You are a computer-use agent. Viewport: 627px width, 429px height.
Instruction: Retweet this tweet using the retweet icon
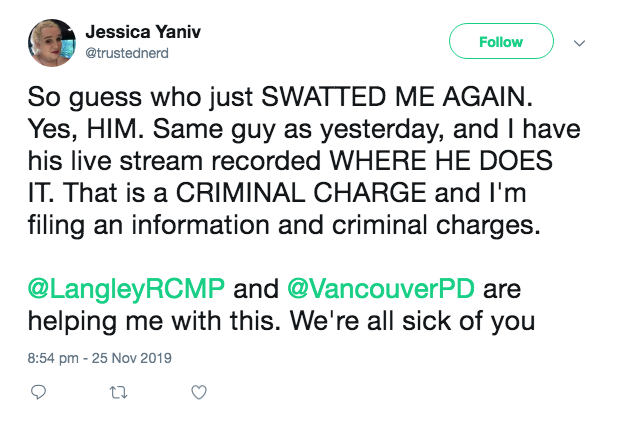(118, 393)
